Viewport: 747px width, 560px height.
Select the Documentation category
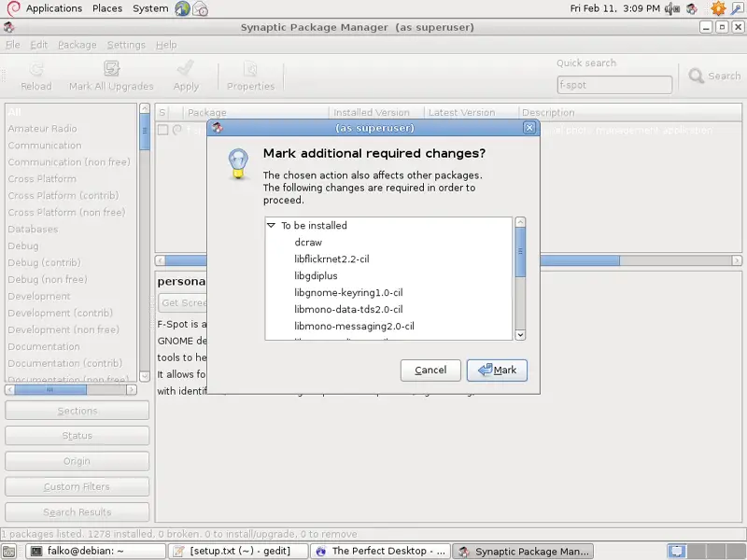(44, 346)
